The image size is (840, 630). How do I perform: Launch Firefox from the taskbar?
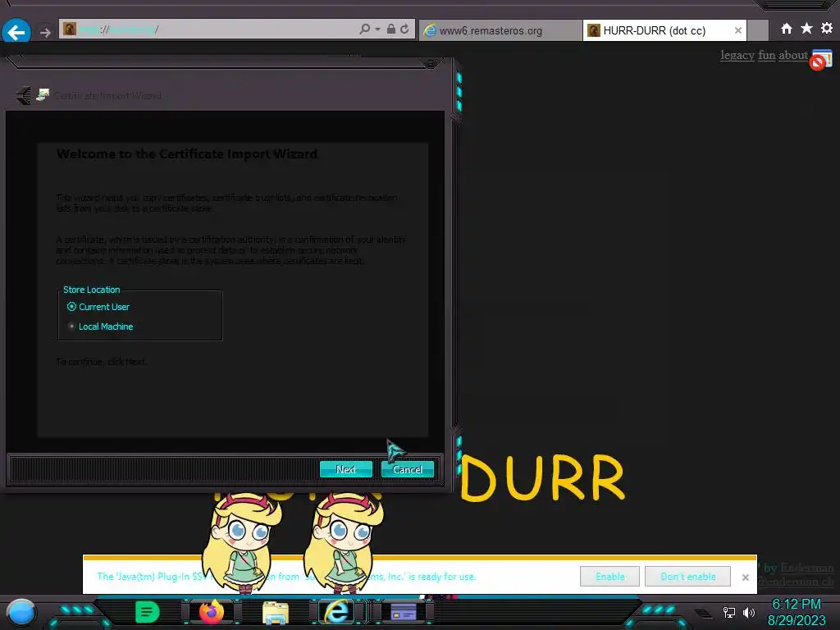point(212,612)
